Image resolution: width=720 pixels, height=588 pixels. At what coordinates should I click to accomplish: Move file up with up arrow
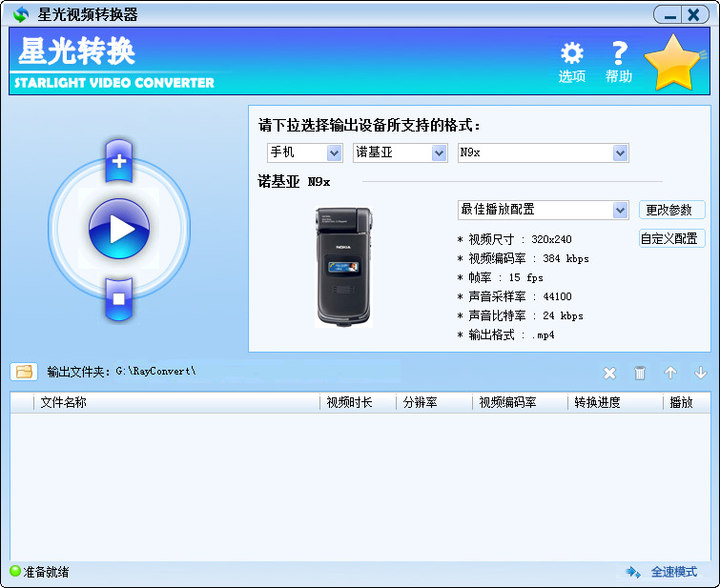pos(670,373)
